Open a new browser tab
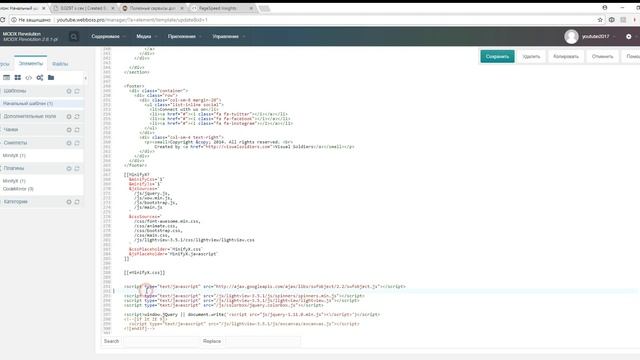 264,8
